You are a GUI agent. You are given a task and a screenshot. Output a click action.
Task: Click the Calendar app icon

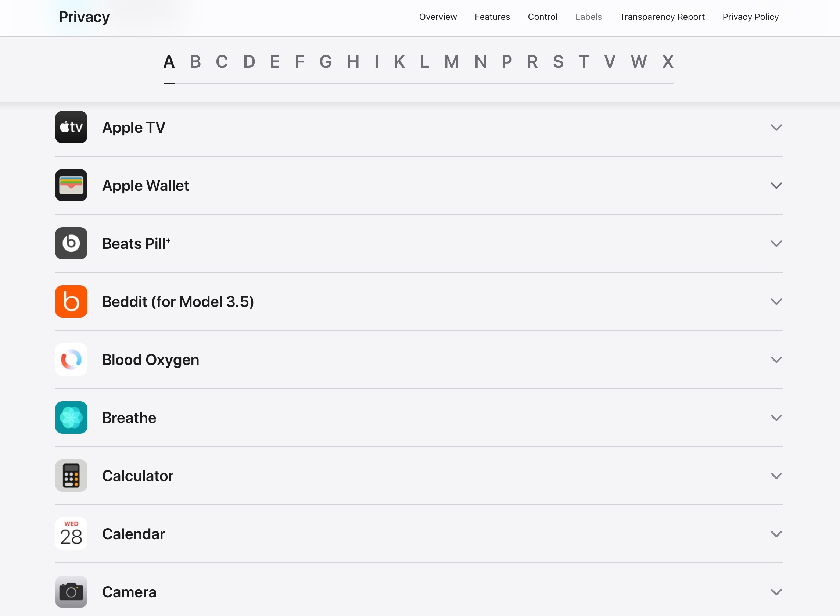71,534
